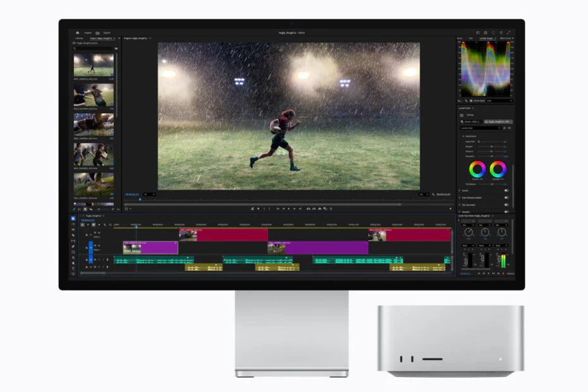This screenshot has width=588, height=392.
Task: Switch to the Libraries panel tab
Action: (80, 39)
